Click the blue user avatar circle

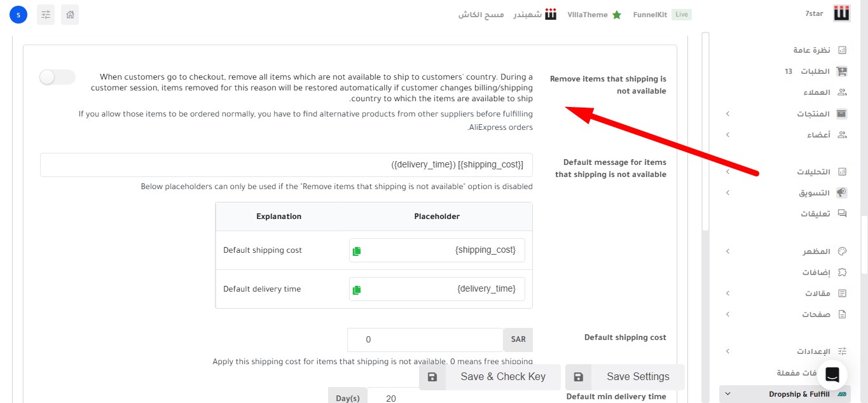coord(18,14)
